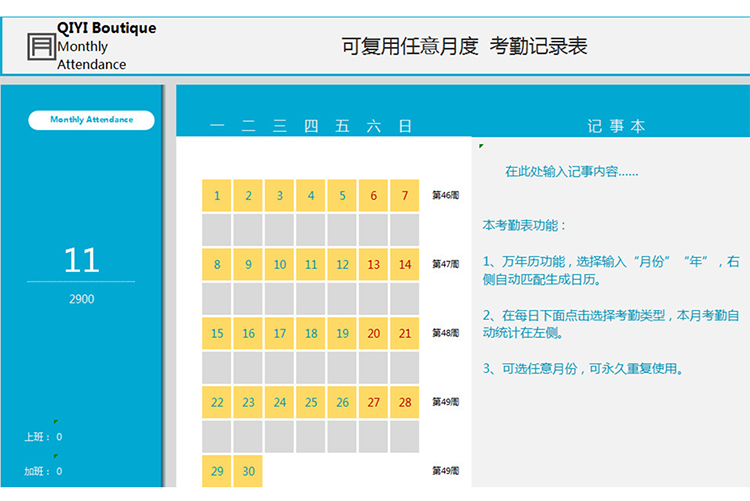Click the 加班 count cell
The image size is (750, 501).
[59, 471]
